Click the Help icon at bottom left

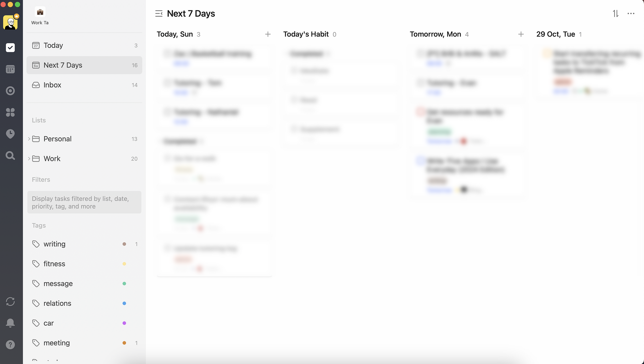(x=10, y=344)
